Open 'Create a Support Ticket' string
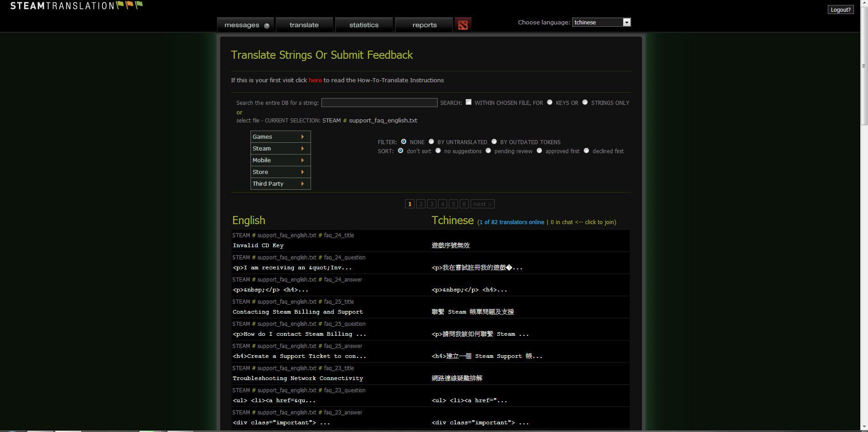This screenshot has height=432, width=868. point(299,356)
